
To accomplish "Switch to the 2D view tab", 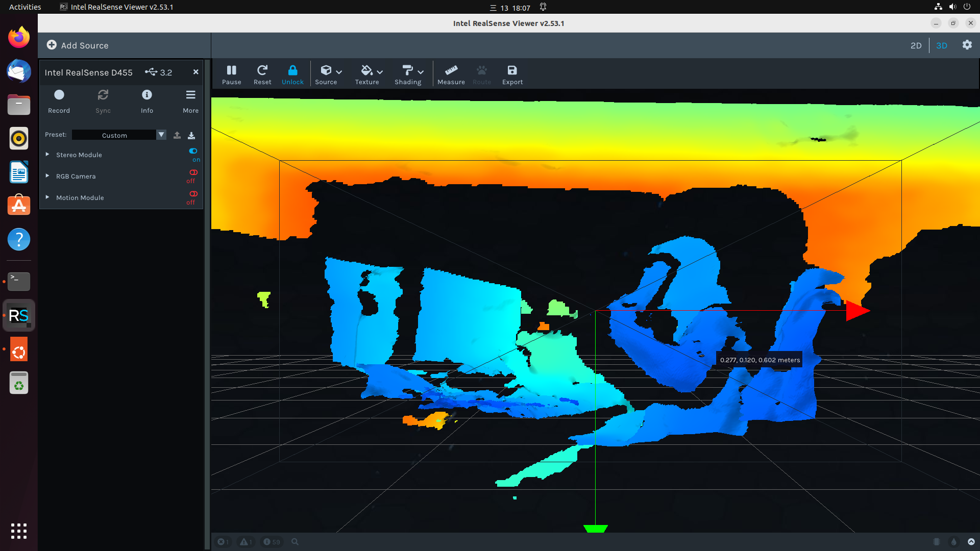I will click(916, 45).
